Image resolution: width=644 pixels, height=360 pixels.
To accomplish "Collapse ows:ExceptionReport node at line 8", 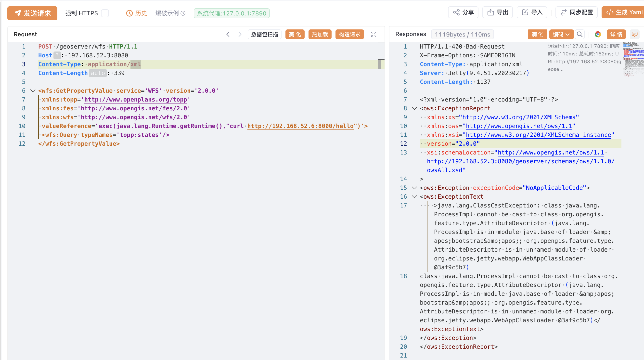I will point(414,108).
